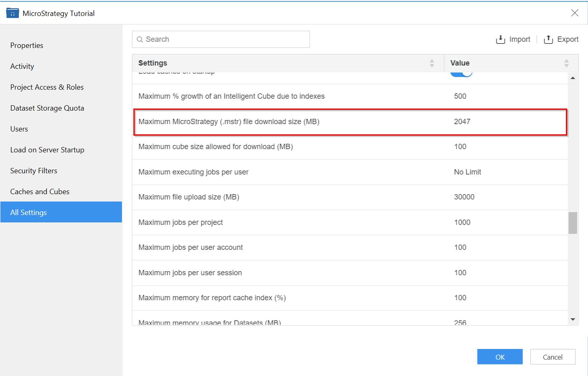
Task: Confirm with the OK button
Action: tap(500, 357)
